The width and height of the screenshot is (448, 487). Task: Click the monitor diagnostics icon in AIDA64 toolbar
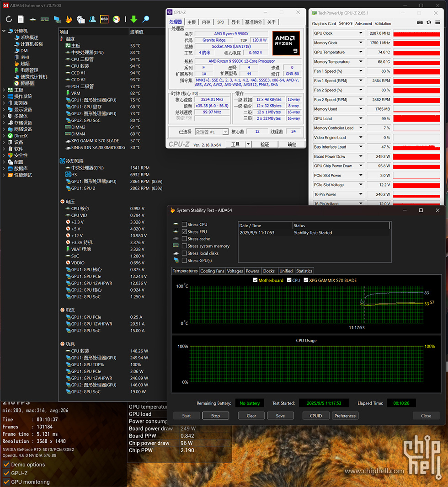(x=57, y=19)
